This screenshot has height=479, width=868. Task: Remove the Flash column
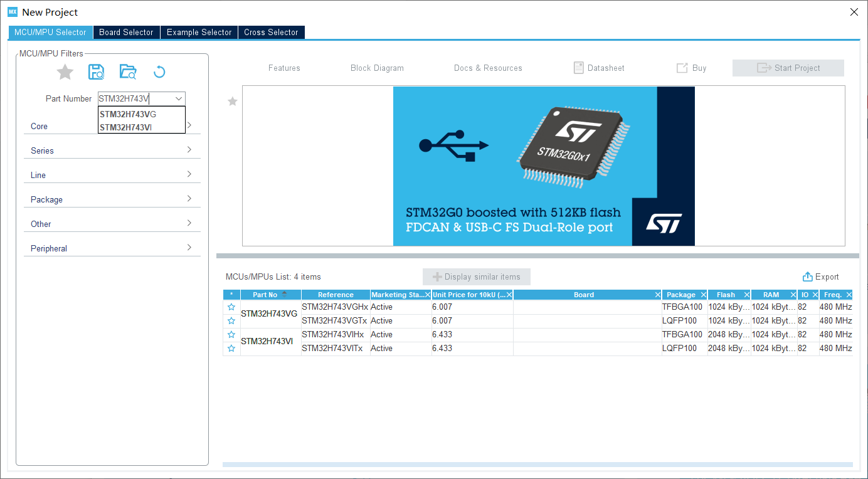pos(747,295)
